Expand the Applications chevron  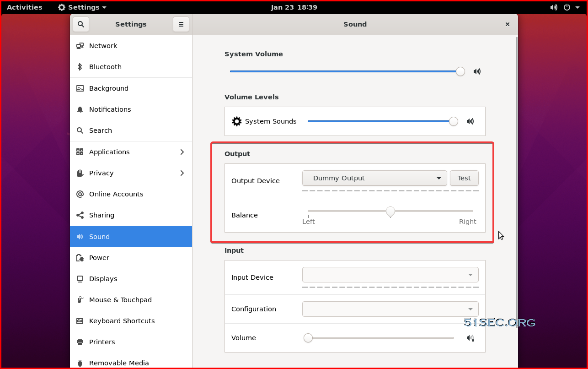182,152
